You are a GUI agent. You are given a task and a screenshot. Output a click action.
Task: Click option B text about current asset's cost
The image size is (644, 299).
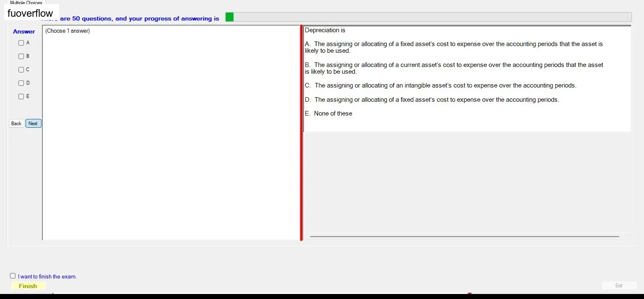(454, 68)
